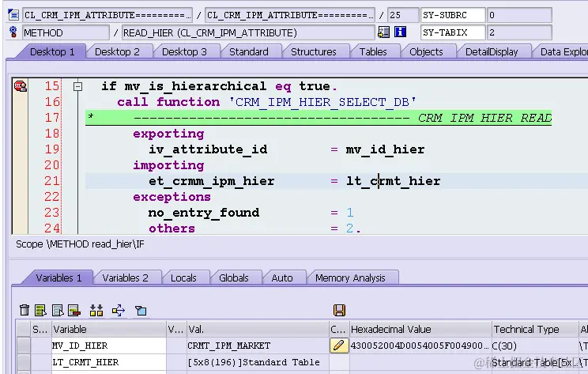
Task: Select the Locals tab
Action: [x=183, y=278]
